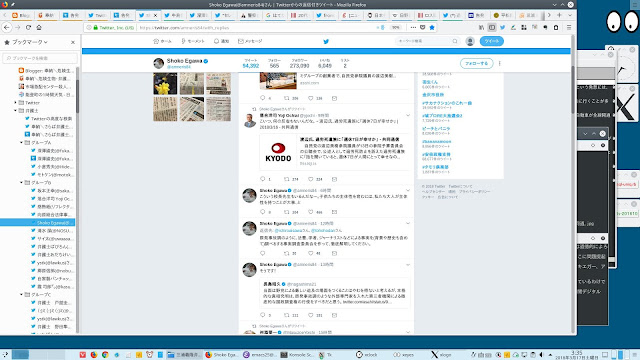Click the Twitter bird logo in header
Viewport: 640px width, 360px height.
pyautogui.click(x=326, y=41)
